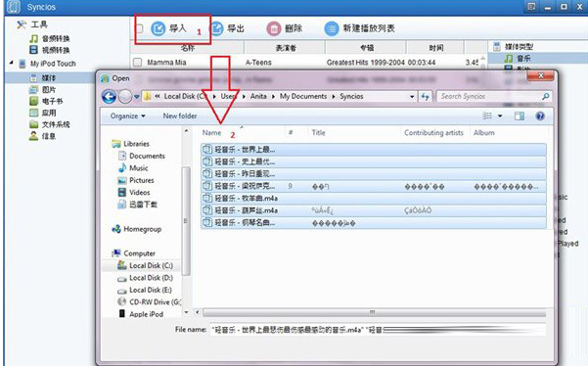This screenshot has height=367, width=588.
Task: Open the Ebooks (电子书) section in sidebar
Action: pyautogui.click(x=46, y=101)
